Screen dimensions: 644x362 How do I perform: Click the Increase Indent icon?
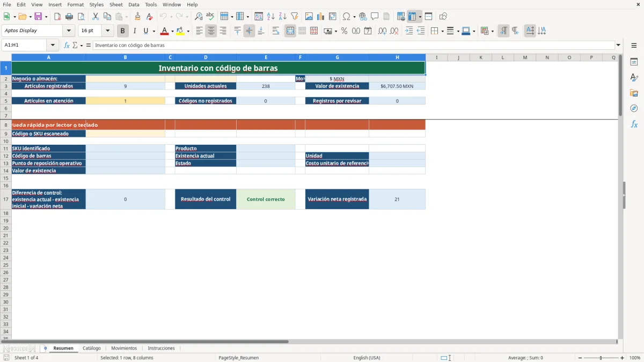click(x=409, y=31)
